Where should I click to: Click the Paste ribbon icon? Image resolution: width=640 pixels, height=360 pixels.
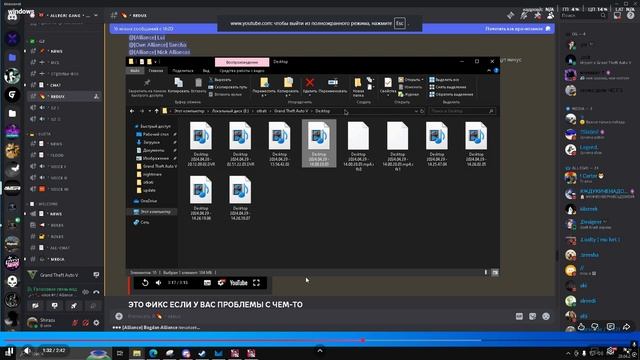(x=198, y=82)
